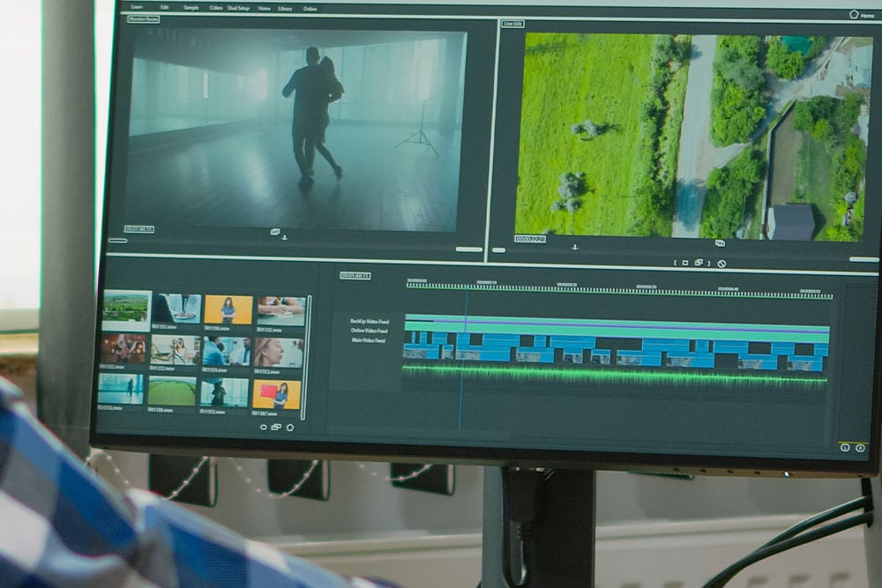This screenshot has width=882, height=588.
Task: Select the silhouette couple clip thumbnail
Action: pyautogui.click(x=224, y=393)
